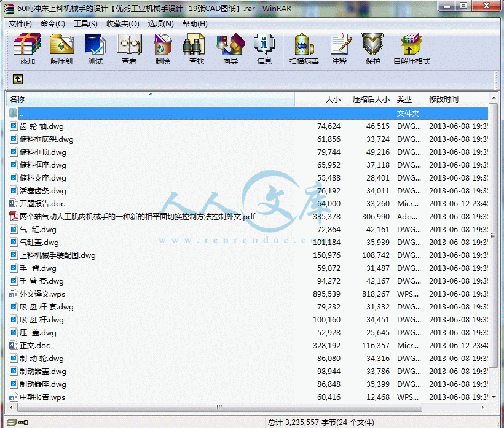Open the 命令(C) menu
504x428 pixels.
[x=53, y=24]
